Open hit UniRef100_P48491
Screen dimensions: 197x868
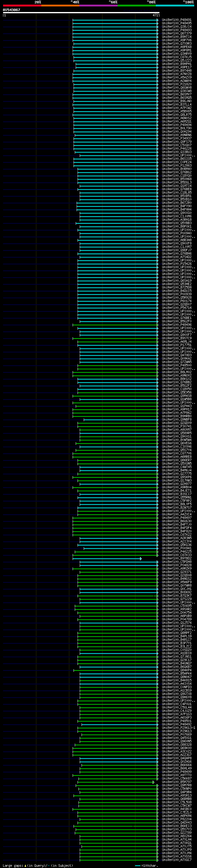click(177, 20)
